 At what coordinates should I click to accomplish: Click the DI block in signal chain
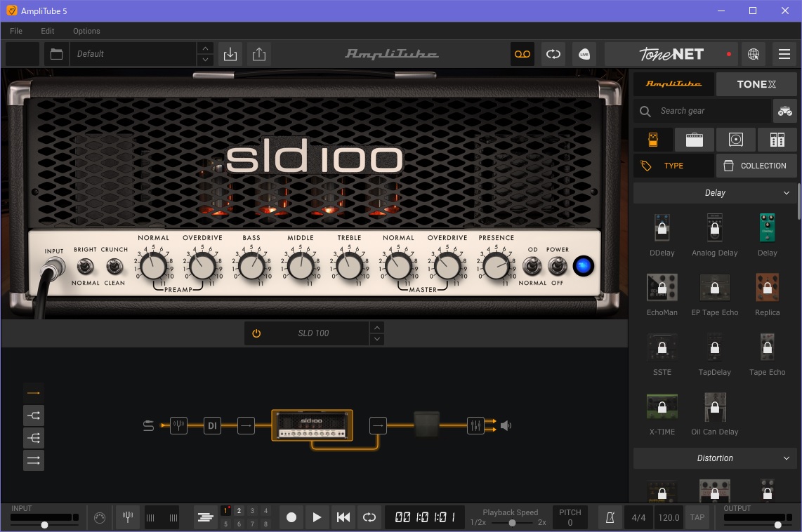[212, 425]
